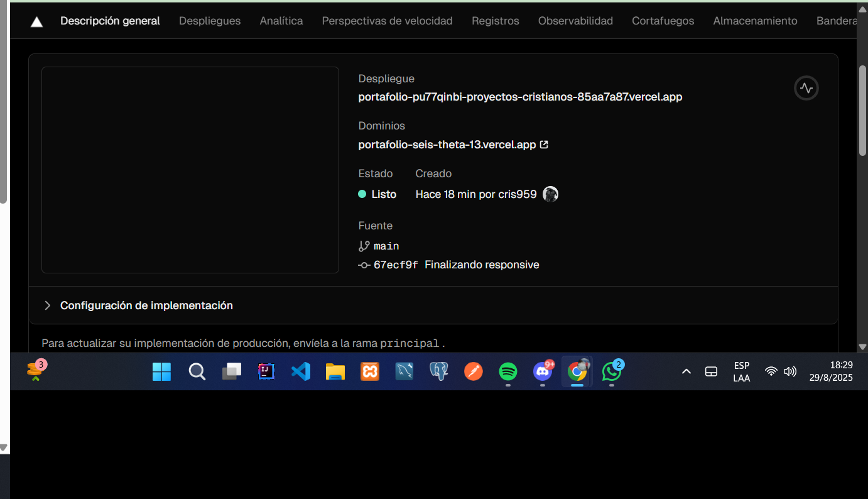The image size is (868, 499).
Task: Switch to Chrome in taskbar
Action: click(x=577, y=371)
